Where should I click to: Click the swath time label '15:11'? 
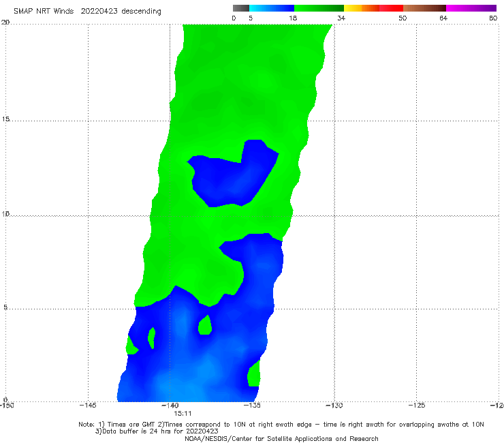tap(183, 414)
